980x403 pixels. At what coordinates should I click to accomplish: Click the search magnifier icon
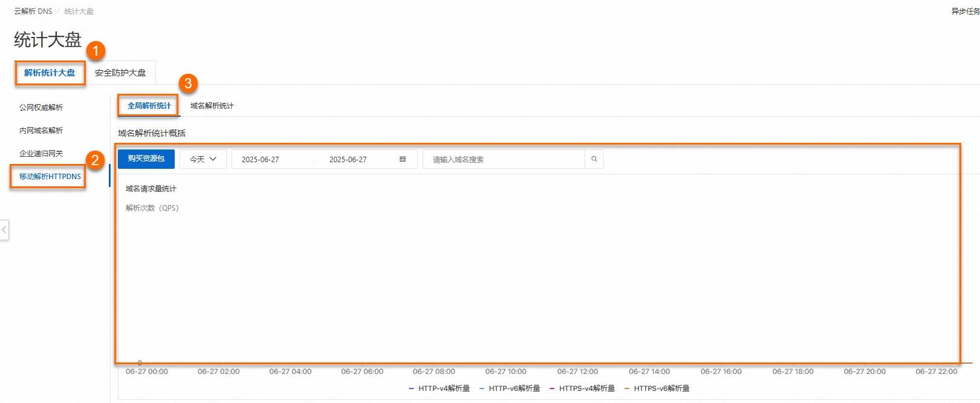click(594, 159)
